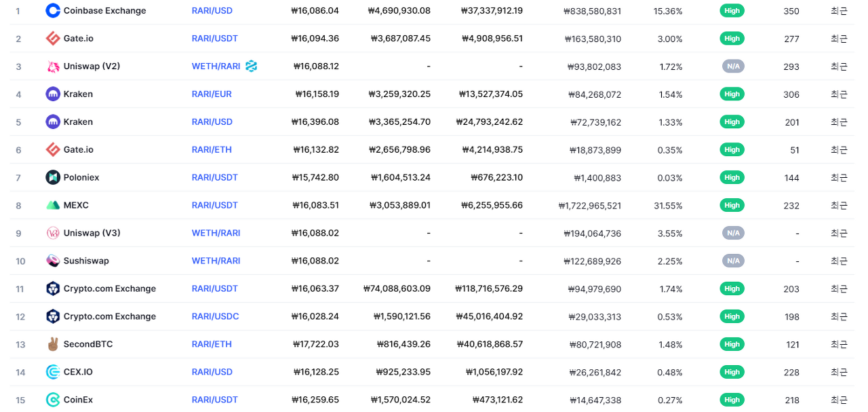Click the value ₩118,716,576.29
The width and height of the screenshot is (868, 412).
(489, 289)
